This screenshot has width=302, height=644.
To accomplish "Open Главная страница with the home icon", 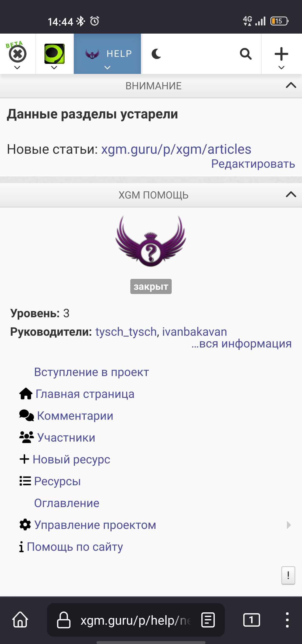I will pos(77,394).
